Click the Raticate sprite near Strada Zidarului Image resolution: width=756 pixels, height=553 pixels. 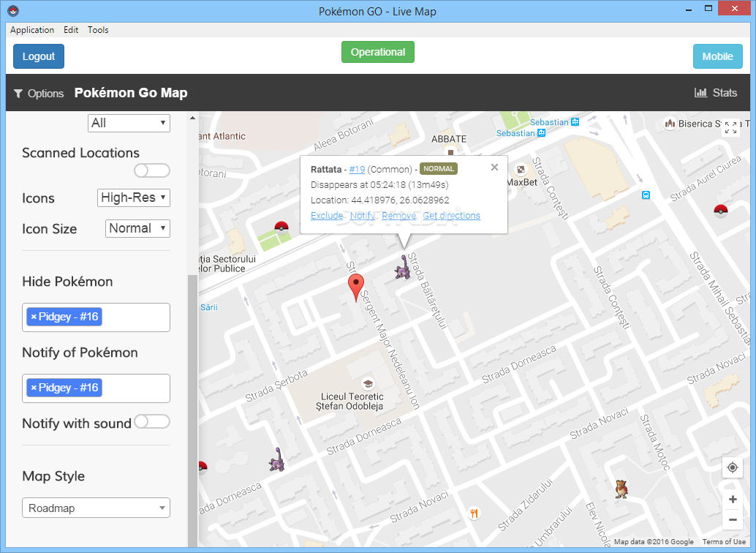pos(621,489)
